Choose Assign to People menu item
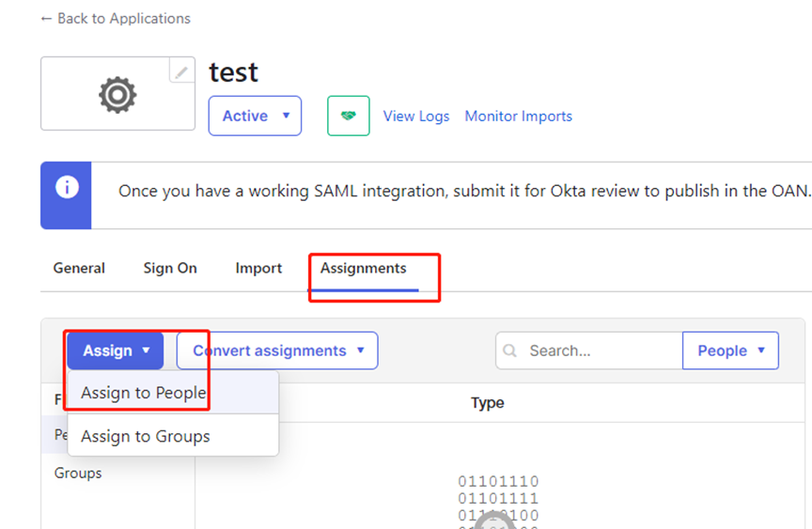Viewport: 812px width, 529px height. (x=173, y=393)
